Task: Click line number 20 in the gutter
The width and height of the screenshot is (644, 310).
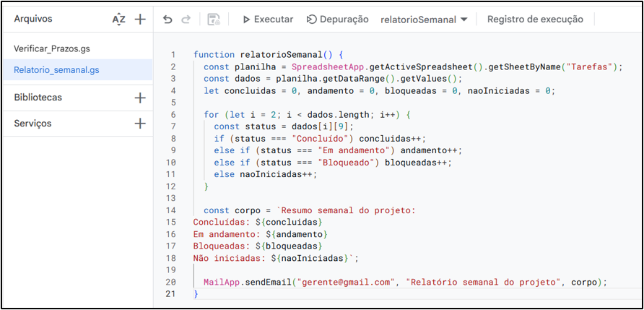Action: pyautogui.click(x=170, y=283)
